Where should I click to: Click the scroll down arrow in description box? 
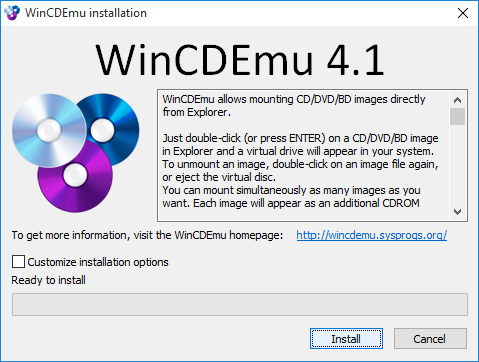[457, 212]
